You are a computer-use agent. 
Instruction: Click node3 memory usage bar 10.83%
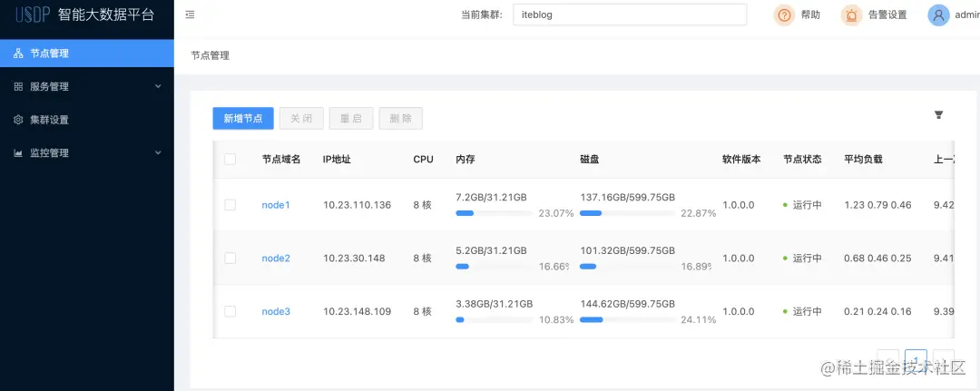pyautogui.click(x=495, y=320)
